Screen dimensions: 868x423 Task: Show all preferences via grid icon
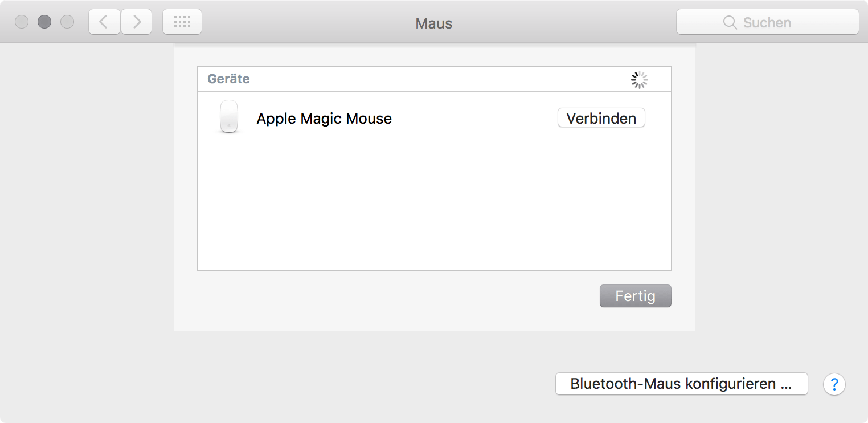(x=182, y=22)
